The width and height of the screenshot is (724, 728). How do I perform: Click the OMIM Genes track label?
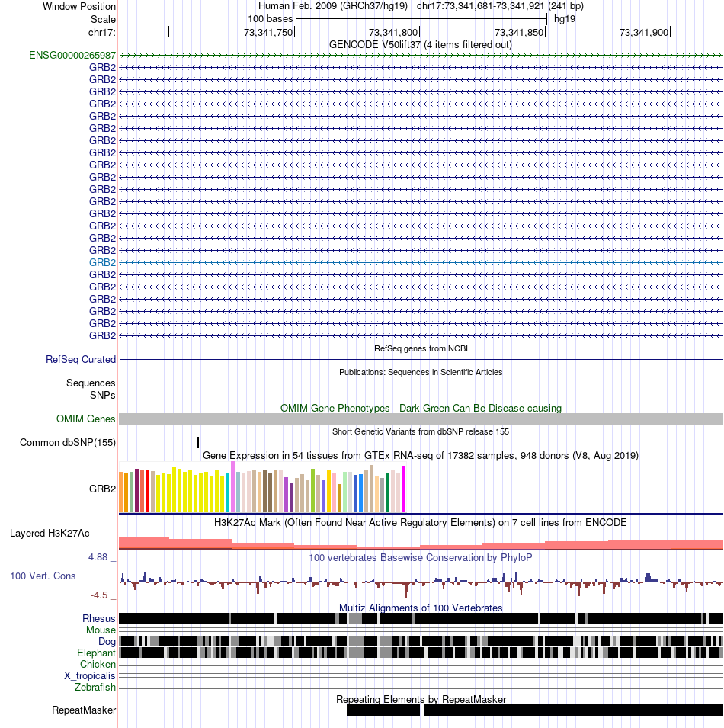pyautogui.click(x=86, y=419)
